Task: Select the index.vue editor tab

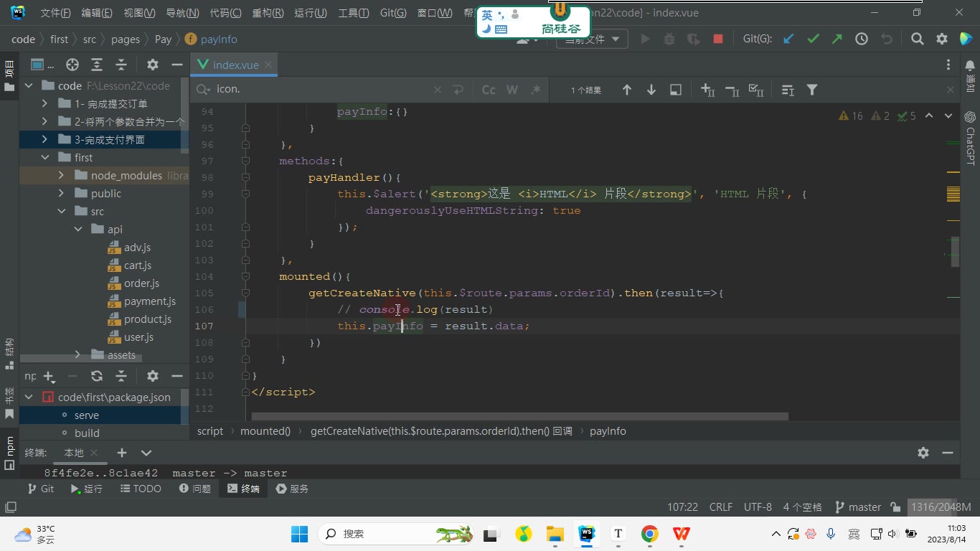Action: (x=235, y=65)
